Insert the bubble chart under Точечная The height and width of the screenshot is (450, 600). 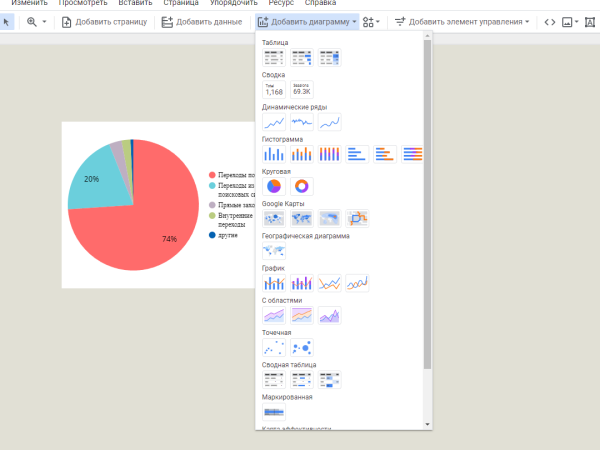[302, 348]
